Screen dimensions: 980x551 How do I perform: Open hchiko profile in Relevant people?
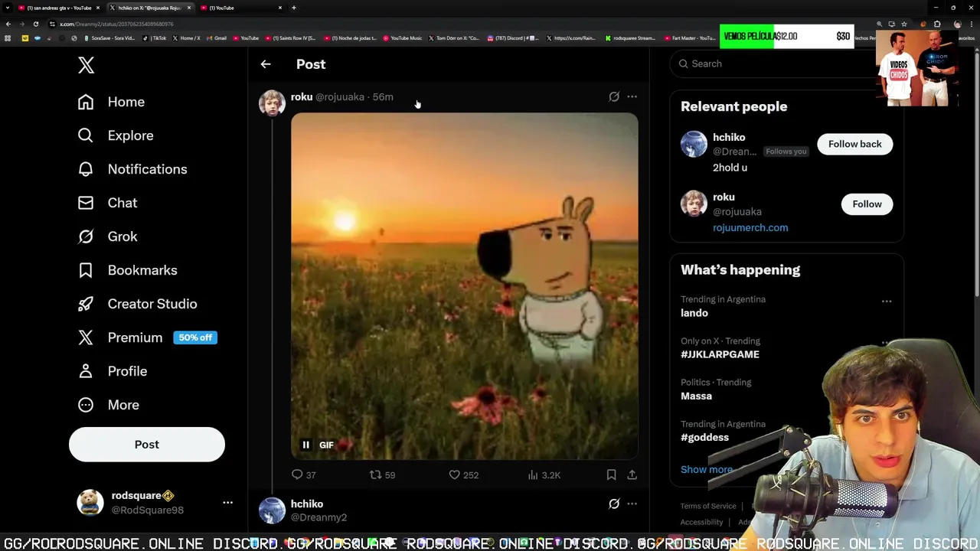coord(729,137)
